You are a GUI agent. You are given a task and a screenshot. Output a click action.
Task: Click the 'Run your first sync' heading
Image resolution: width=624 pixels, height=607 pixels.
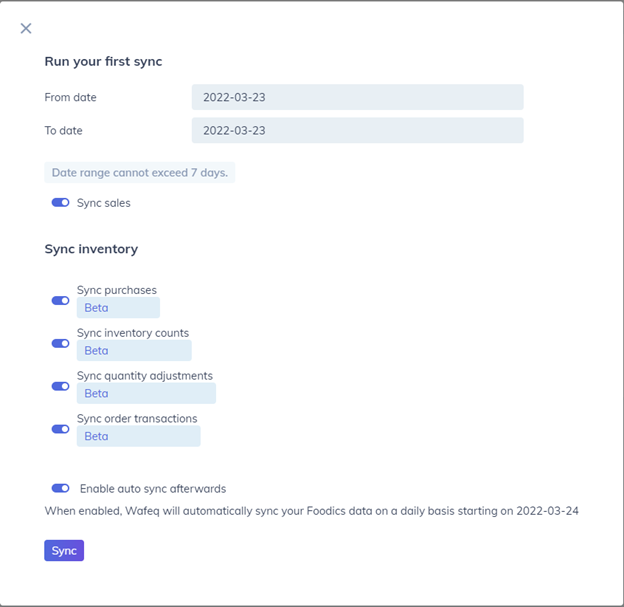(103, 62)
